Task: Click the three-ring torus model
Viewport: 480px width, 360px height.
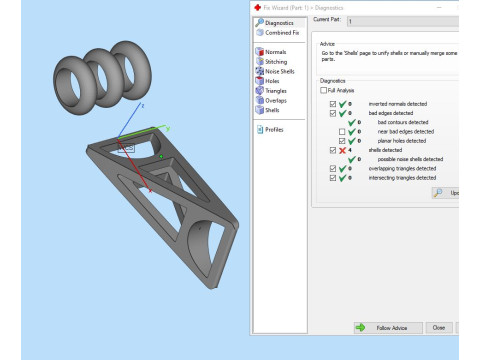Action: pyautogui.click(x=102, y=77)
